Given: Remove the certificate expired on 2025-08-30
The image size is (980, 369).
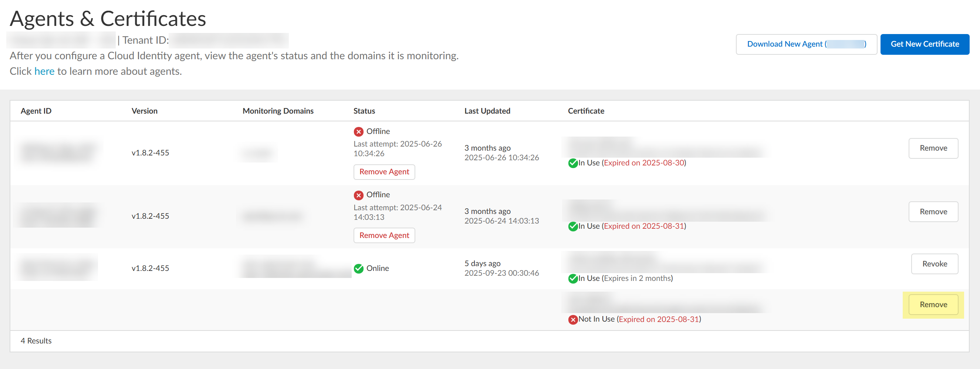Looking at the screenshot, I should tap(933, 148).
